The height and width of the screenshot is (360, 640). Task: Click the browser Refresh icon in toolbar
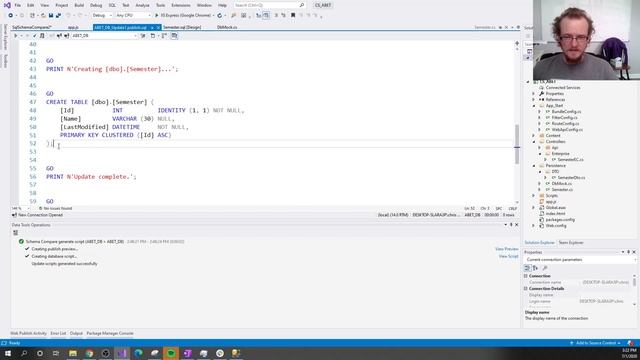pos(220,16)
